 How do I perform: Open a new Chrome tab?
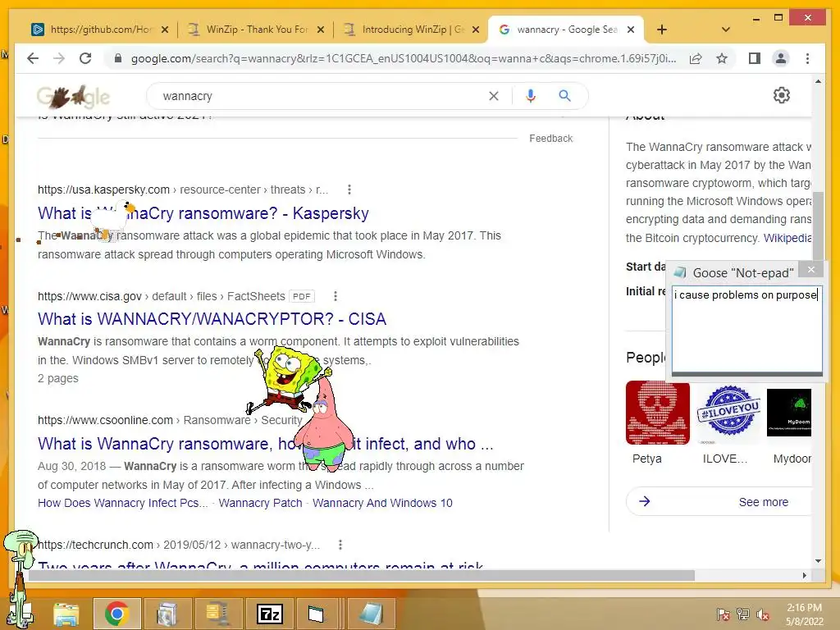click(662, 30)
